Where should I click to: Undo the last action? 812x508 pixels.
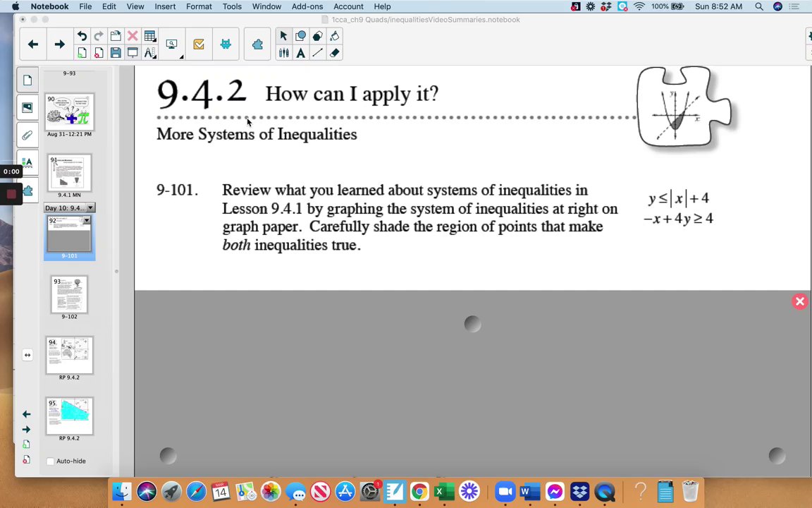click(x=82, y=36)
